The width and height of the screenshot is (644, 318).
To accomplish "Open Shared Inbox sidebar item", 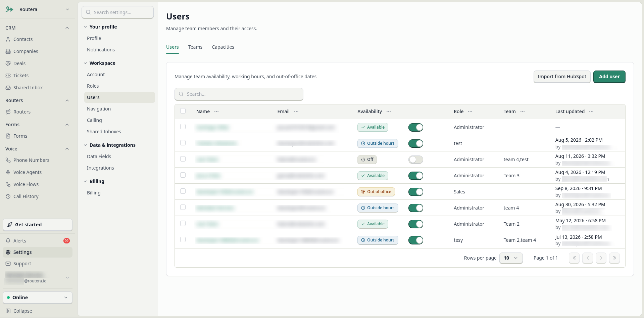I will pos(28,88).
